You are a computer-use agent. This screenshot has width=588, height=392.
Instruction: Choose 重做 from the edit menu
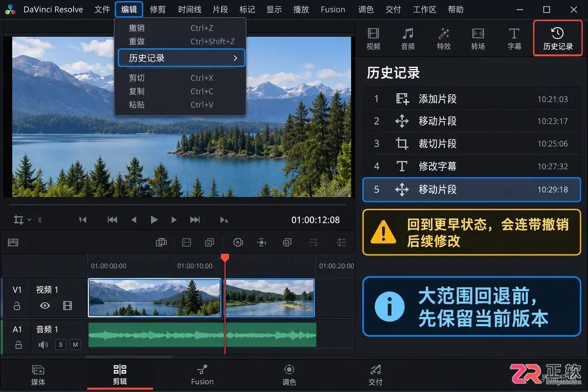(x=181, y=41)
